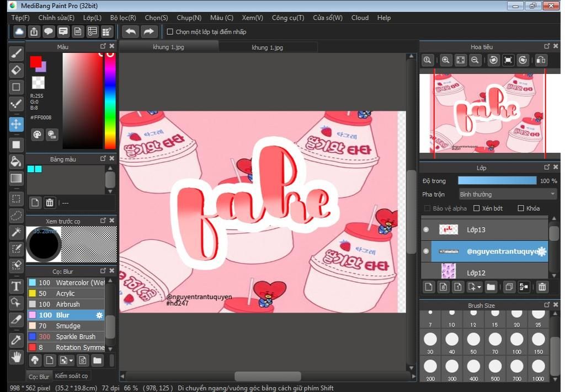Toggle 'Chọn một lớp tại điểm nhấp' checkbox

170,31
